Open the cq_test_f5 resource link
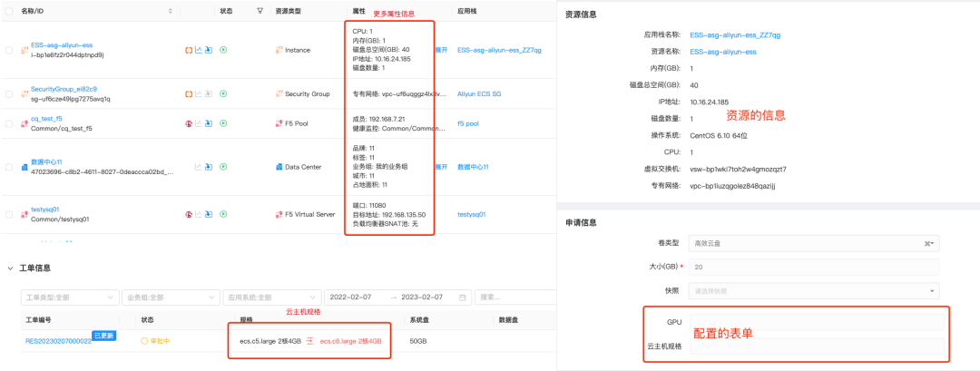 pos(46,118)
